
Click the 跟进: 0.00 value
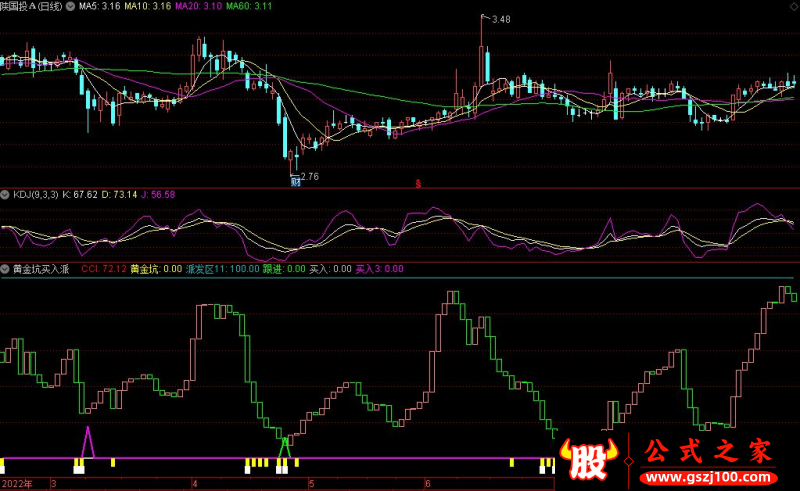tap(284, 269)
